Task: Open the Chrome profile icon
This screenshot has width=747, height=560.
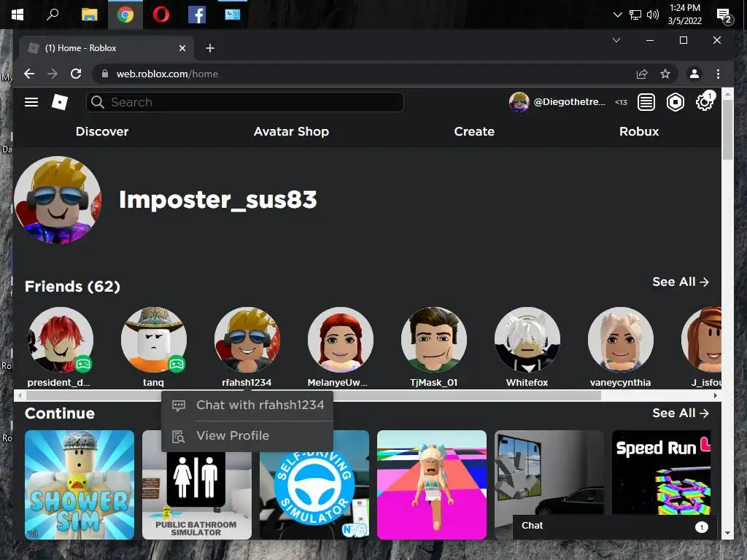Action: click(x=694, y=74)
